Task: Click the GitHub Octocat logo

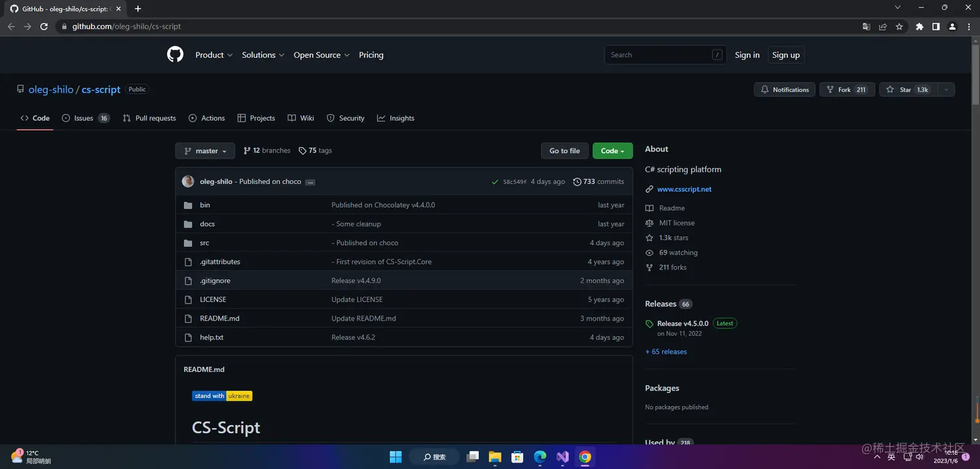Action: tap(175, 55)
